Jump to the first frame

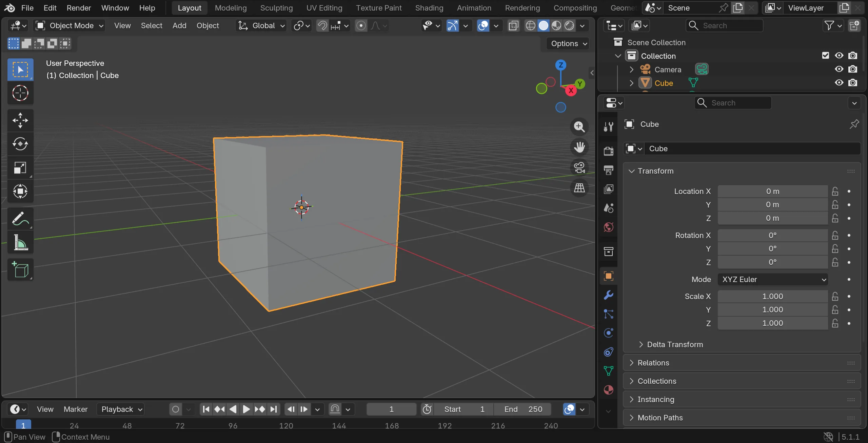coord(206,409)
